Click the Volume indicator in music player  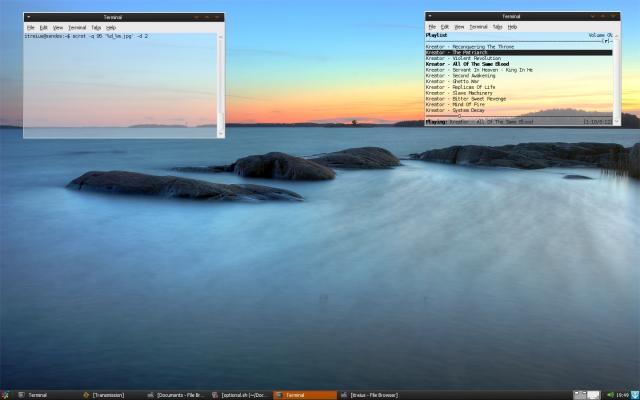tap(600, 36)
